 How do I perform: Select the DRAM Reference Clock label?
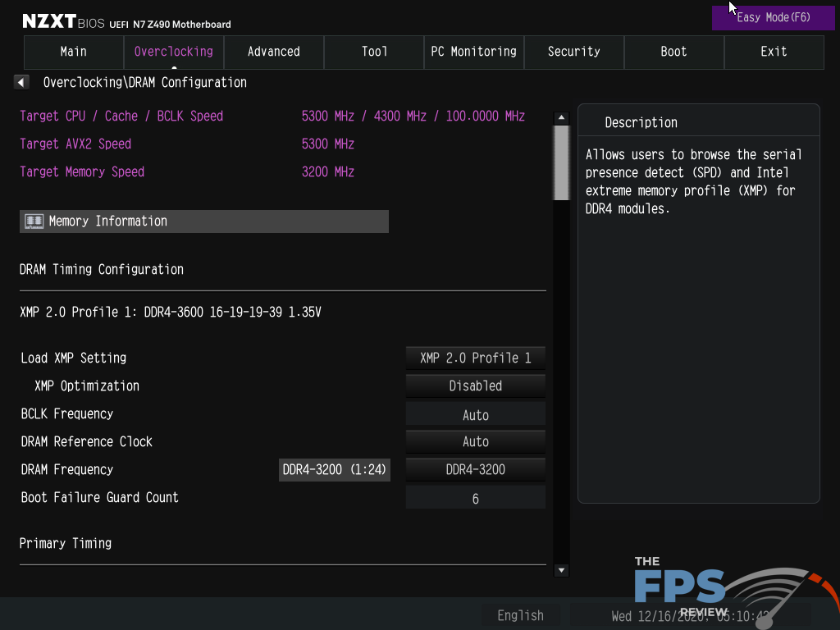(x=86, y=442)
